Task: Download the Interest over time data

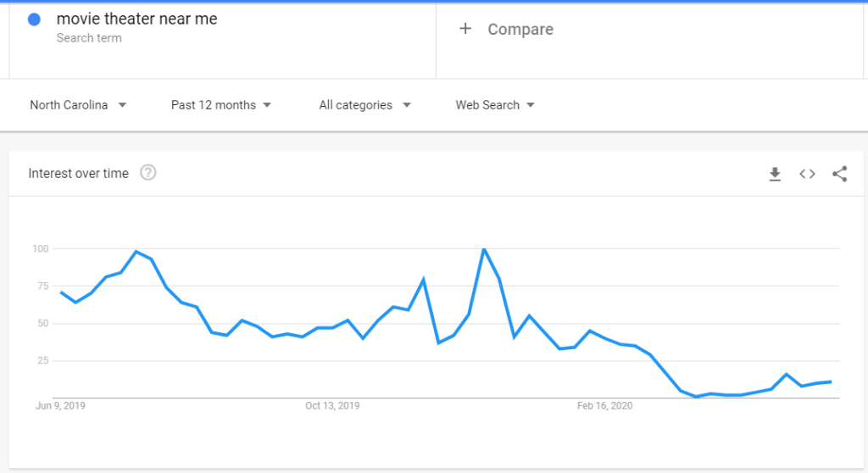Action: click(x=775, y=174)
